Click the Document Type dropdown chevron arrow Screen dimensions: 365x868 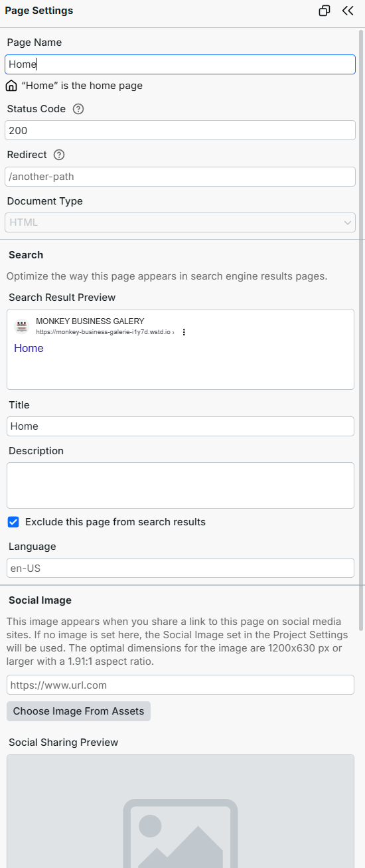(348, 222)
